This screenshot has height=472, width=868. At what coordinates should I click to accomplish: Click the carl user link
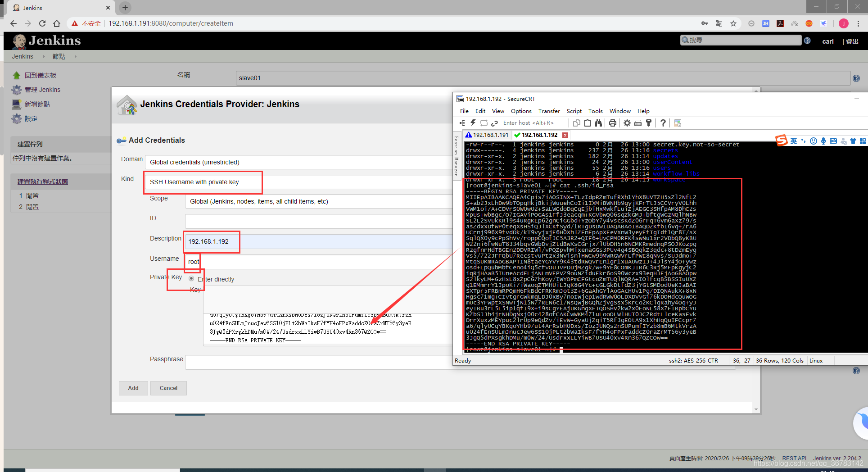pyautogui.click(x=828, y=41)
